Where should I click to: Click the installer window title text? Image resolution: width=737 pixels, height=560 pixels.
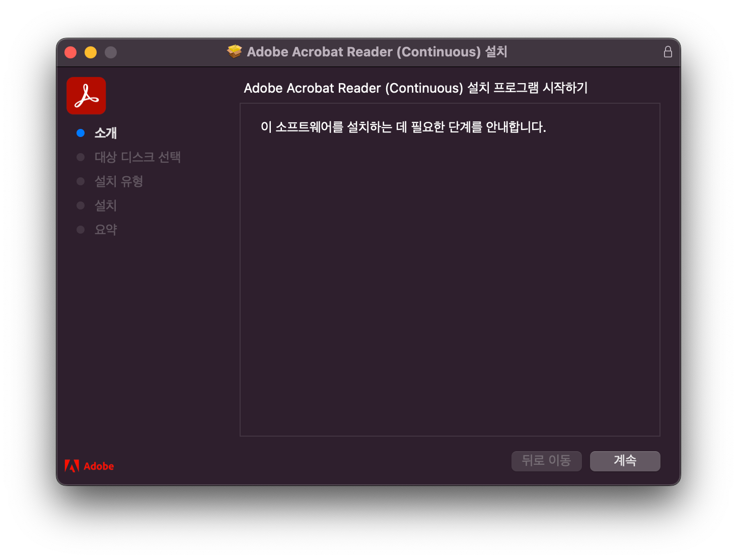click(x=378, y=52)
